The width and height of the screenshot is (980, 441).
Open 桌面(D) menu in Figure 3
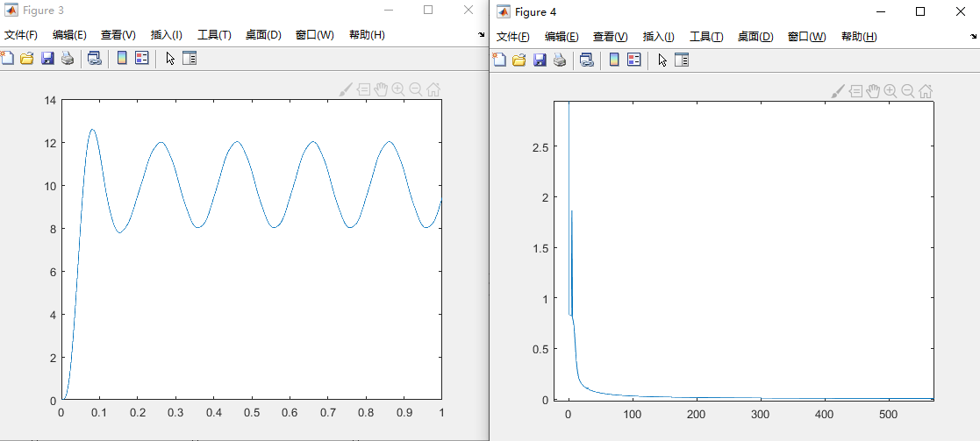click(x=263, y=36)
